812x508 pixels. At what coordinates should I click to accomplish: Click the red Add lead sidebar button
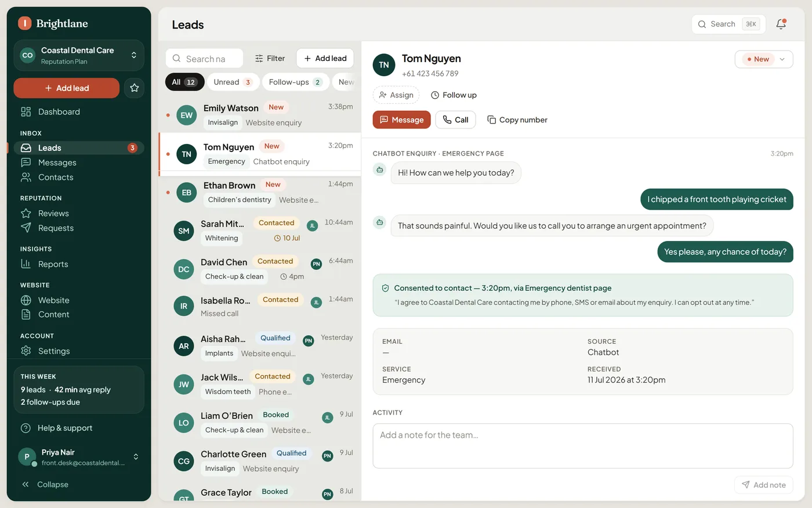point(67,88)
